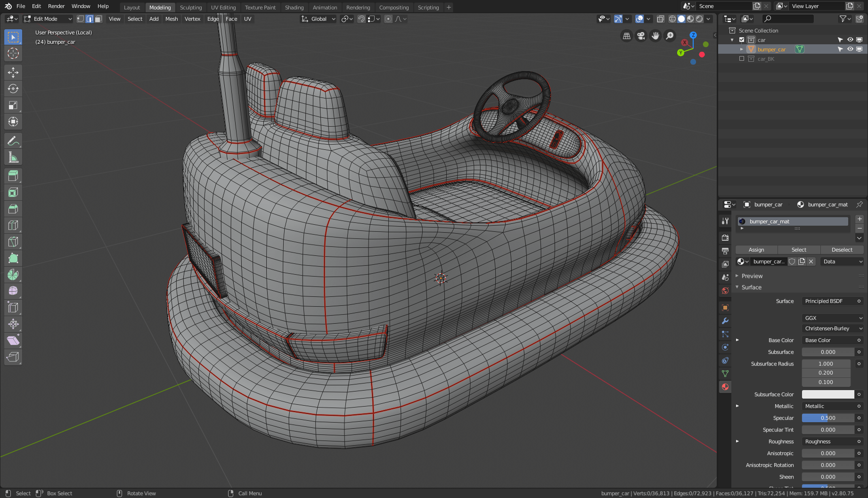Open the GGX distribution dropdown
This screenshot has width=868, height=498.
click(833, 318)
